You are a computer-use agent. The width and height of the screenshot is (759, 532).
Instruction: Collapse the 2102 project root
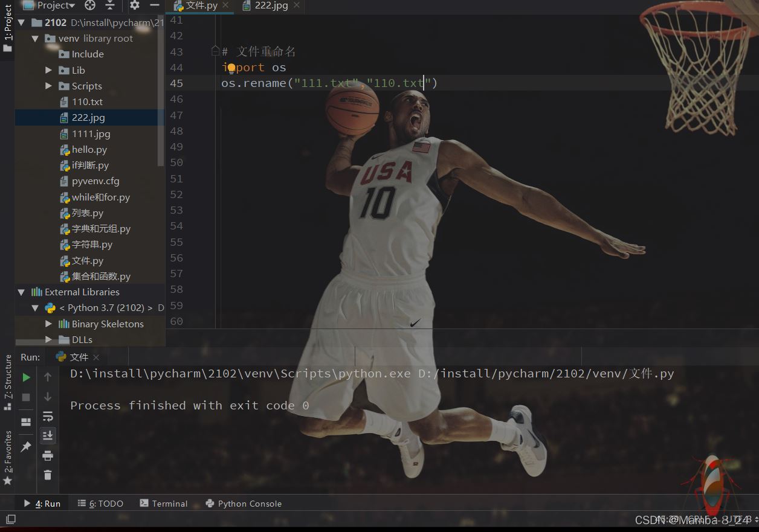coord(22,23)
